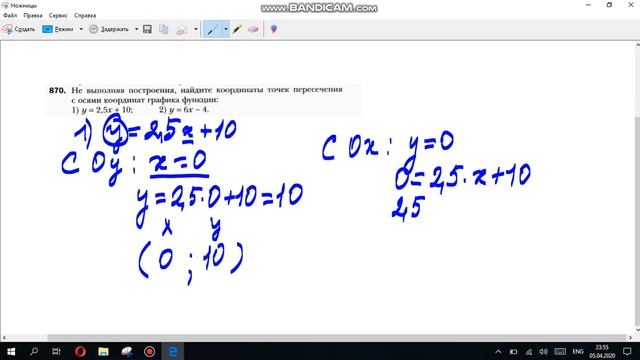
Task: Open Microsoft Edge from taskbar
Action: coord(173,351)
